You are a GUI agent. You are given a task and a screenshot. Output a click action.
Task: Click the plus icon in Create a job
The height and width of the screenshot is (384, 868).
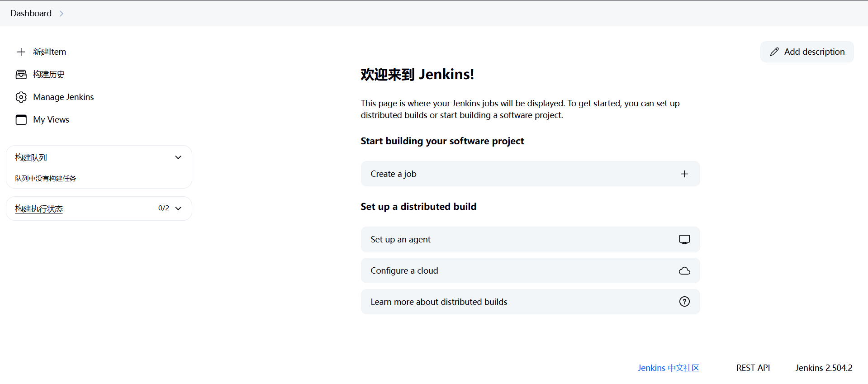(x=684, y=174)
